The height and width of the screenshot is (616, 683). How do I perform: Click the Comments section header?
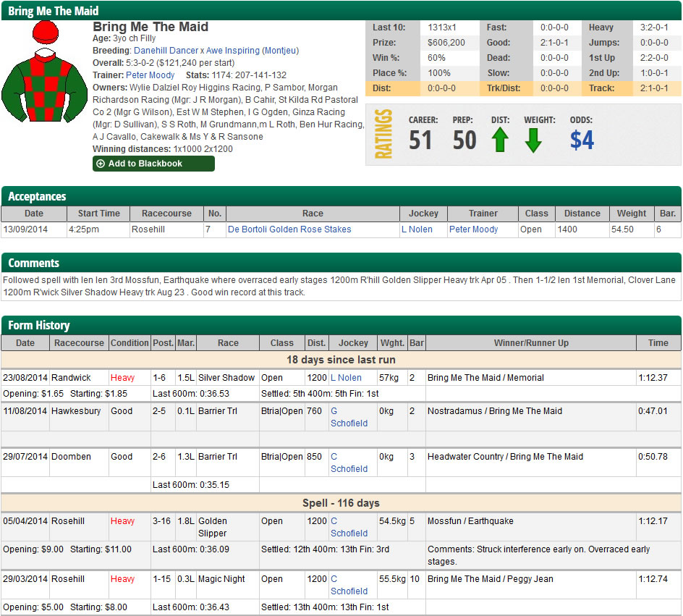tap(341, 263)
